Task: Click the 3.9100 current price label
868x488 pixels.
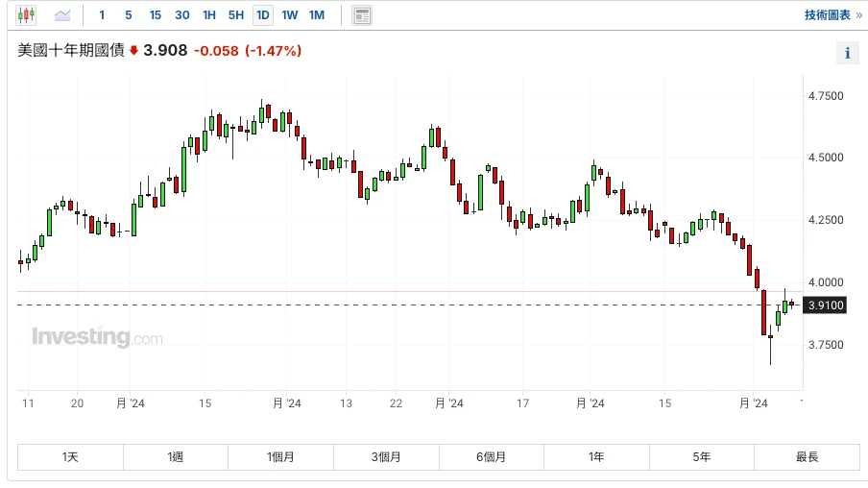Action: (x=826, y=305)
